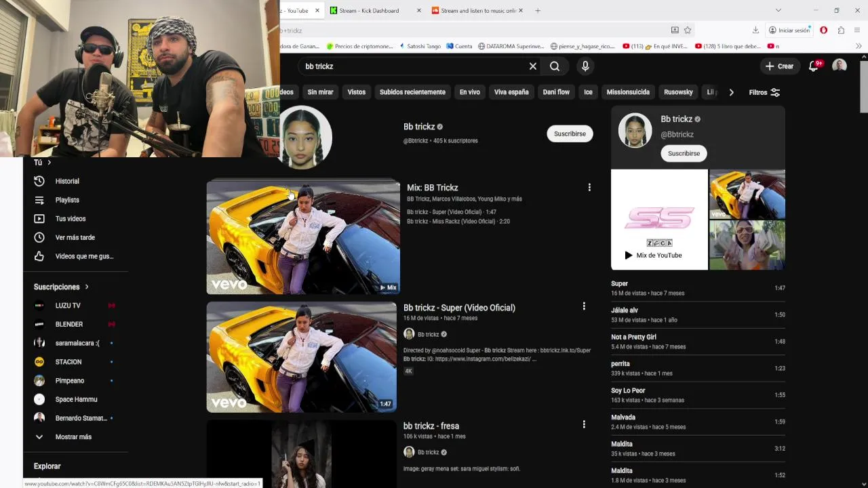Open the browser hamburger menu
This screenshot has height=488, width=868.
(x=858, y=30)
